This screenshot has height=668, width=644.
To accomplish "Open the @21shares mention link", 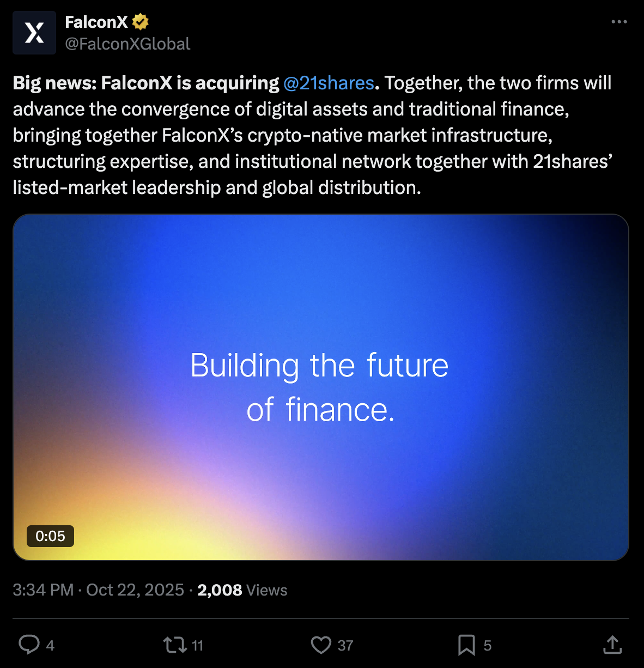I will 329,83.
